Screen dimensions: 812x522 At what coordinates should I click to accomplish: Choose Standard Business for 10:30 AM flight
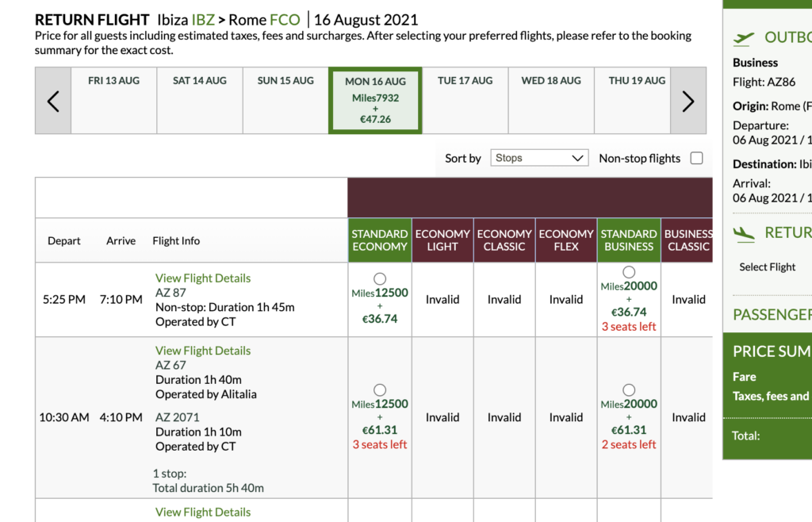point(629,390)
